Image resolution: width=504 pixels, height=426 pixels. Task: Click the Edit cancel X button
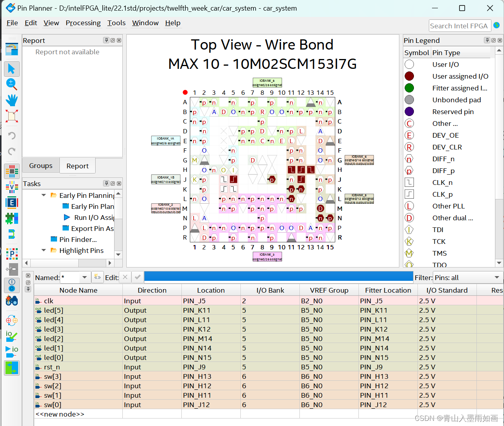pyautogui.click(x=125, y=277)
